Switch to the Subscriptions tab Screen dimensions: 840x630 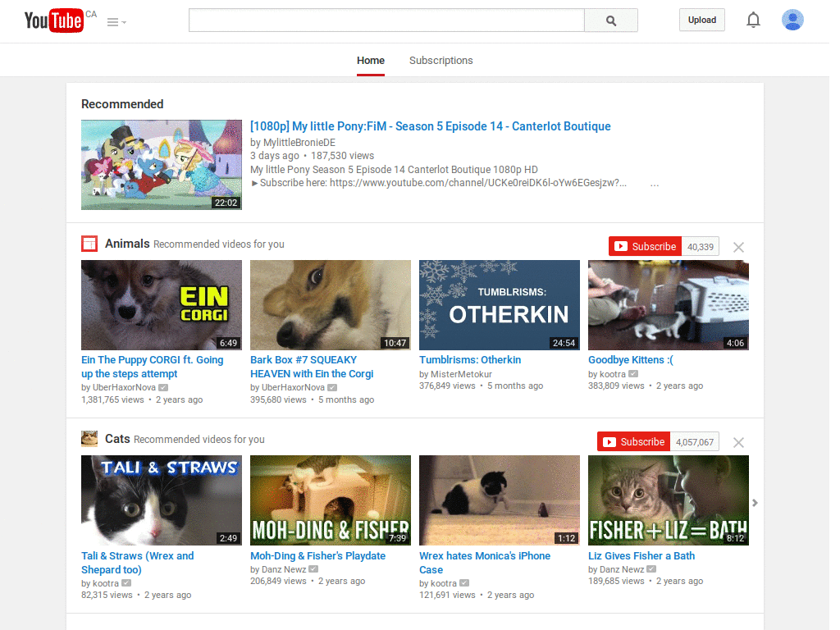click(441, 61)
